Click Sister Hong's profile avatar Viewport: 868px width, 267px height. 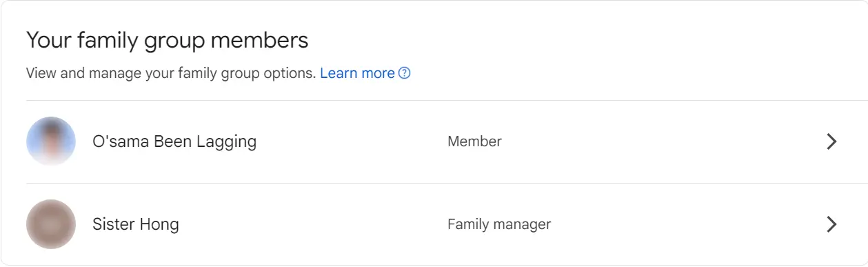click(x=51, y=224)
